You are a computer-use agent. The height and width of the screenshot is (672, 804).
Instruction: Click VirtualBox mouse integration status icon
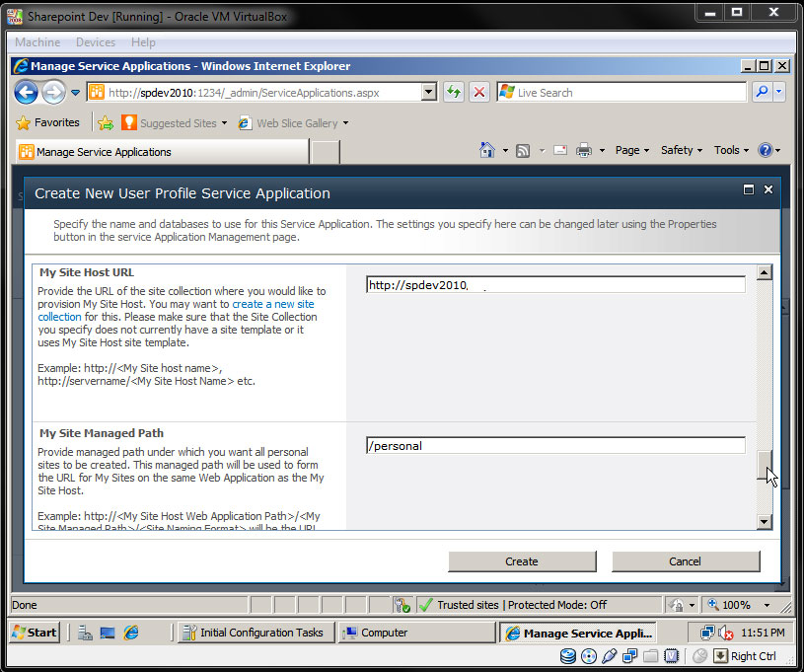click(699, 656)
